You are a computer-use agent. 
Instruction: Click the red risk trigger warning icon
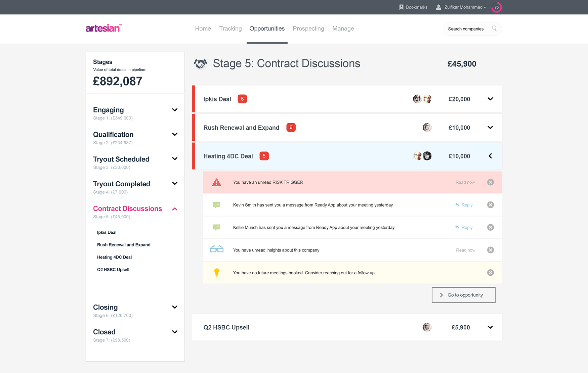point(217,182)
